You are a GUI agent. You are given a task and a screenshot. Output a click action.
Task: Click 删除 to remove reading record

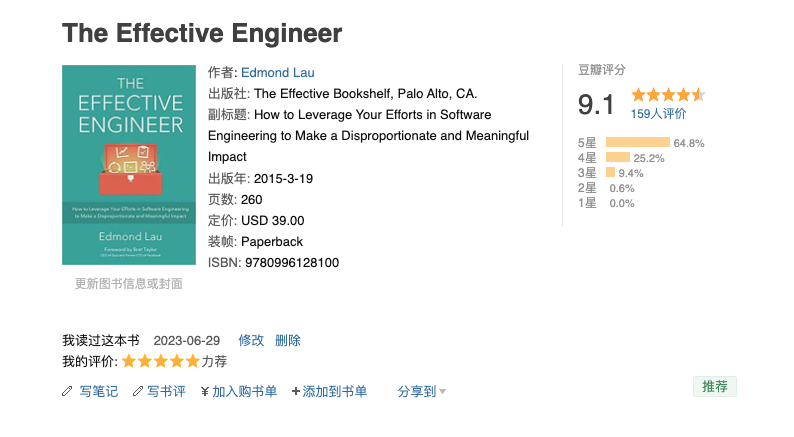[288, 340]
